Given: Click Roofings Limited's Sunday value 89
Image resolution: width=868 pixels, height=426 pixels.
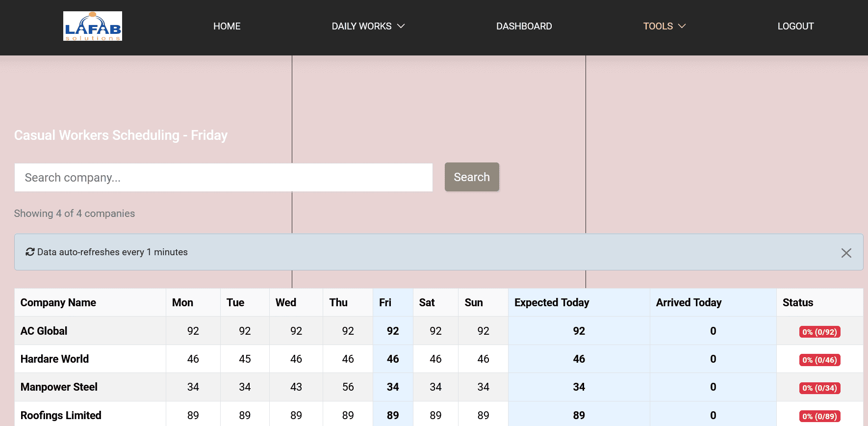Looking at the screenshot, I should 484,415.
